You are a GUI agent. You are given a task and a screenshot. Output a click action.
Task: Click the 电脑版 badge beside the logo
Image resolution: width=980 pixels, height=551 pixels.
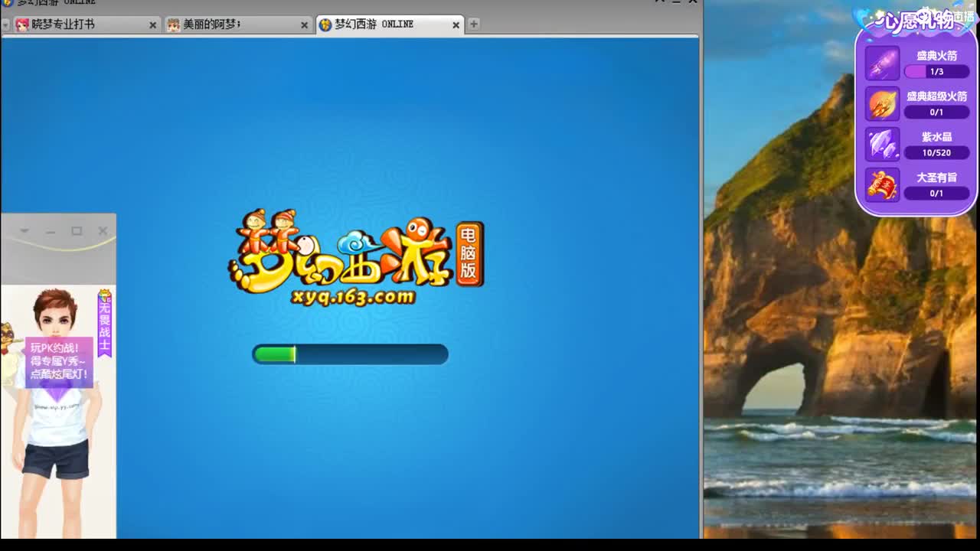click(469, 254)
